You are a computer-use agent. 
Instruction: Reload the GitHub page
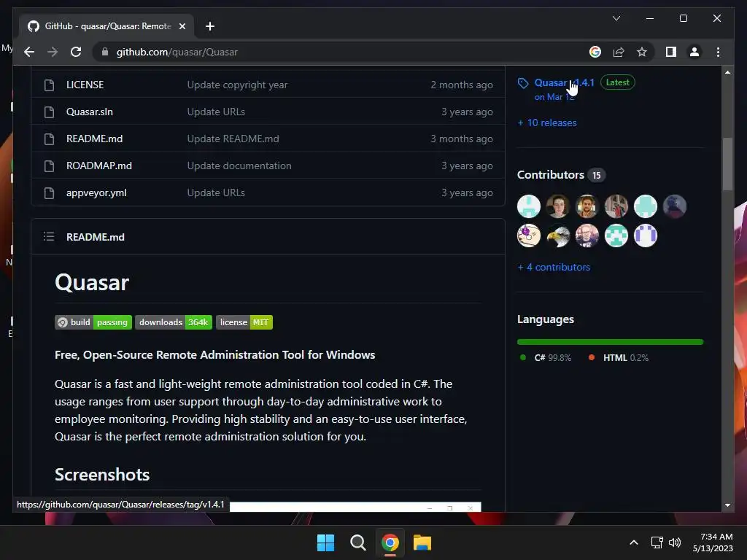pyautogui.click(x=76, y=52)
